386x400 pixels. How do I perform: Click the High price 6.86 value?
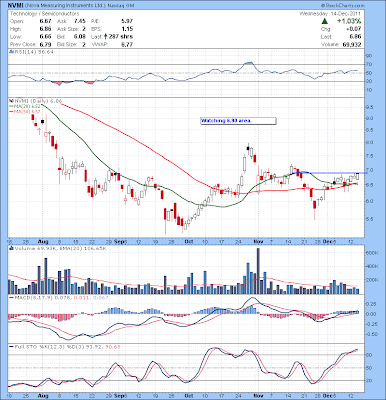(x=45, y=29)
